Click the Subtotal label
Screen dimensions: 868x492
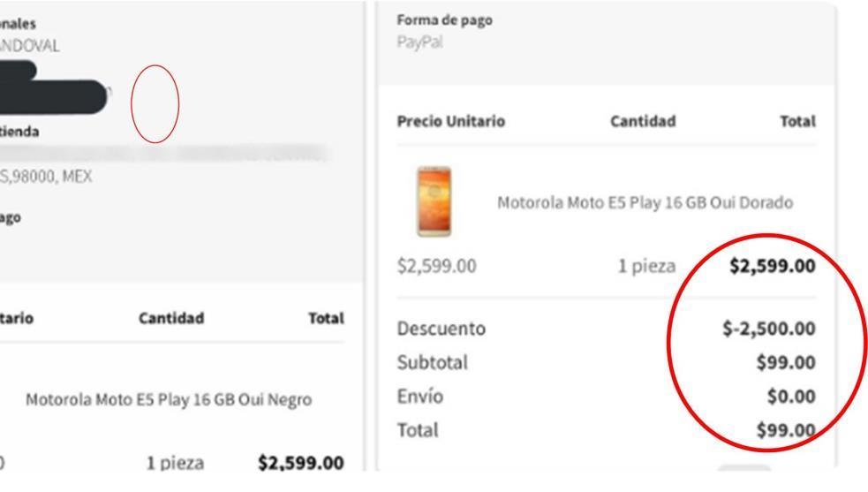433,362
